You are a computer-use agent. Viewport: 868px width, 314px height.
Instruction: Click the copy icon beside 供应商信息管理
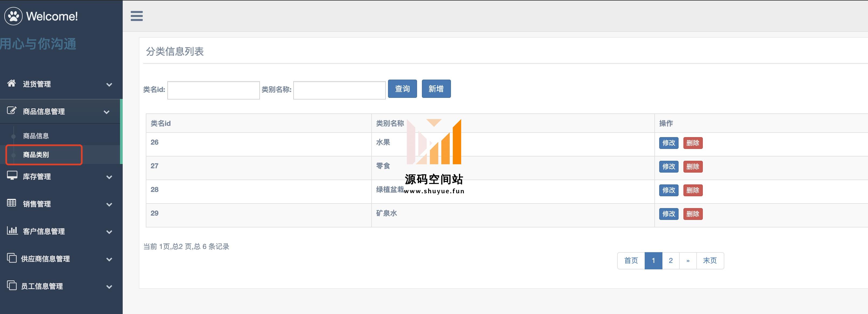coord(12,258)
